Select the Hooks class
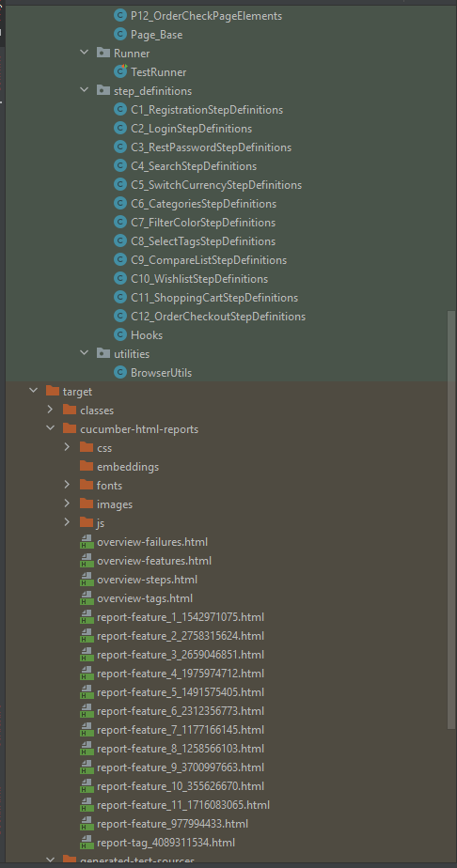The image size is (457, 868). 147,335
